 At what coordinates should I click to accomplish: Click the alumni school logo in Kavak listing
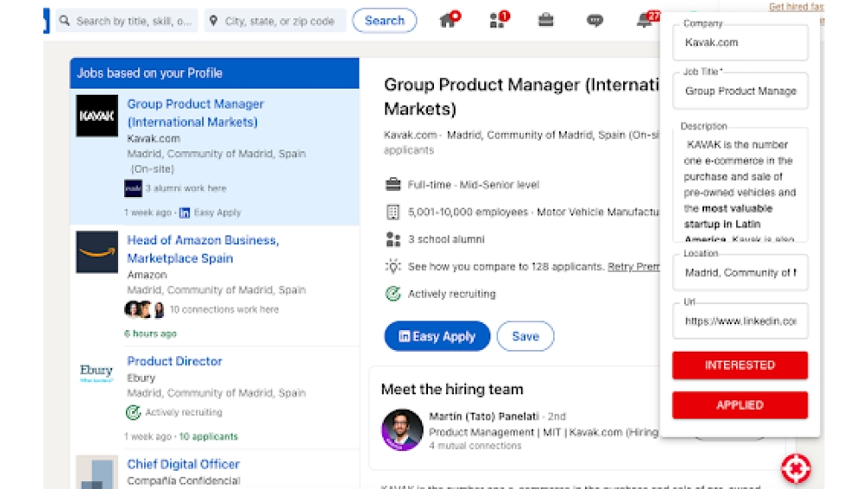pos(133,188)
